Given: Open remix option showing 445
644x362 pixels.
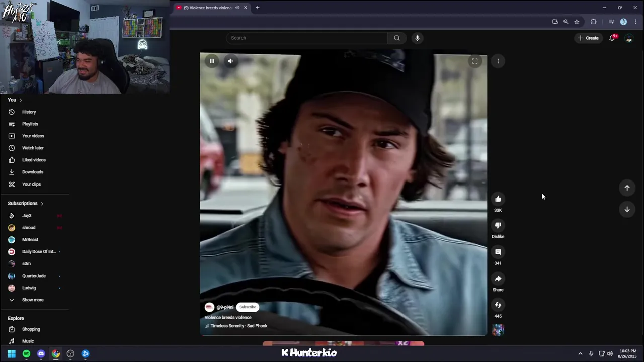Looking at the screenshot, I should tap(498, 305).
